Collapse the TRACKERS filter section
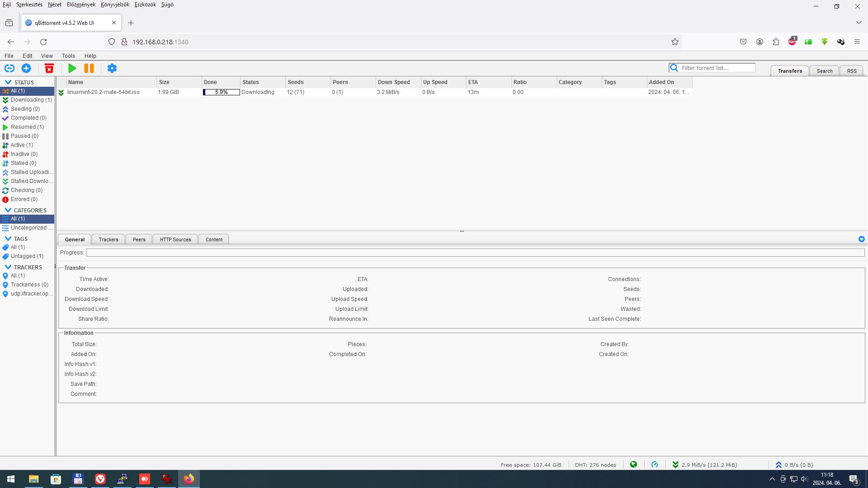 [x=8, y=267]
